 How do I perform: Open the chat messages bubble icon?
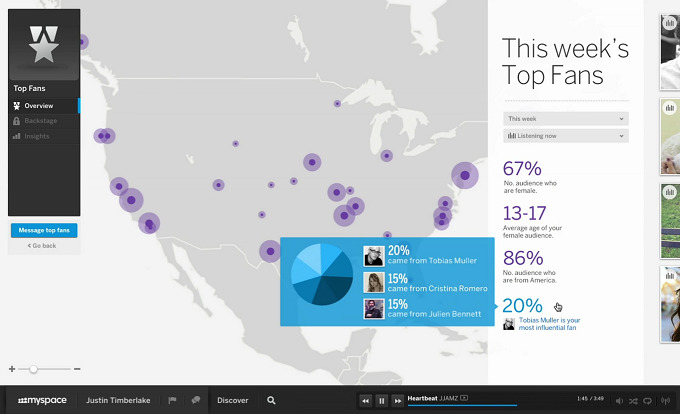point(196,400)
